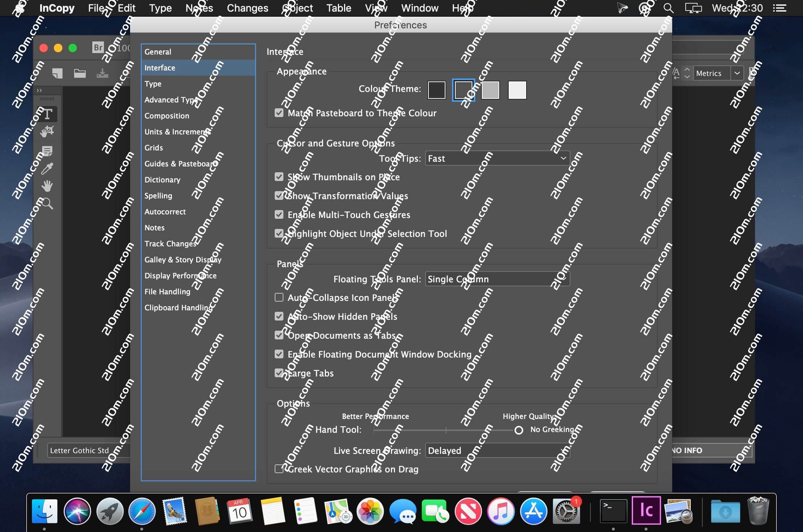Open the Changes menu

click(x=247, y=8)
